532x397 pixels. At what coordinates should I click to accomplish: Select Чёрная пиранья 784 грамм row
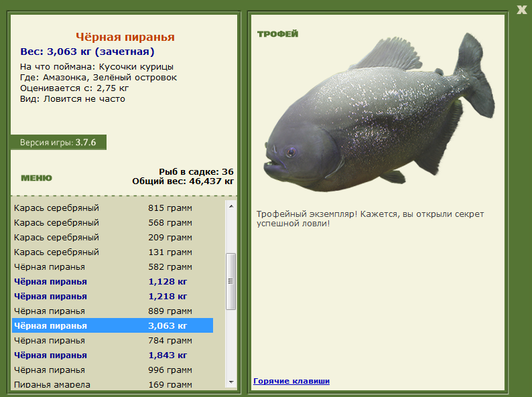pos(113,340)
